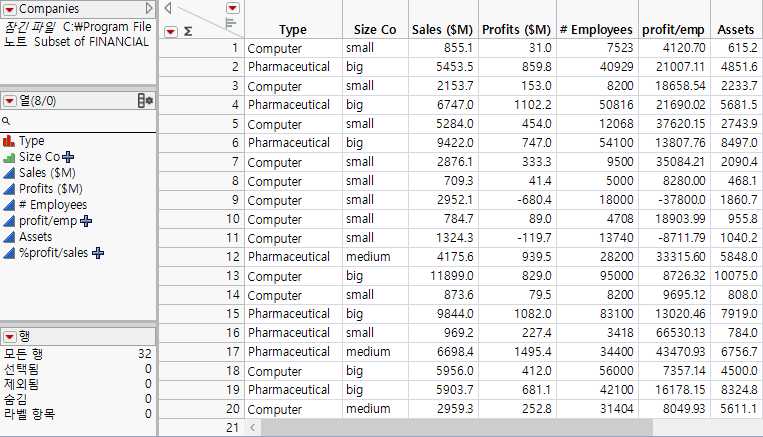
Task: Click the ordinal icon beside Size Co
Action: coord(9,157)
